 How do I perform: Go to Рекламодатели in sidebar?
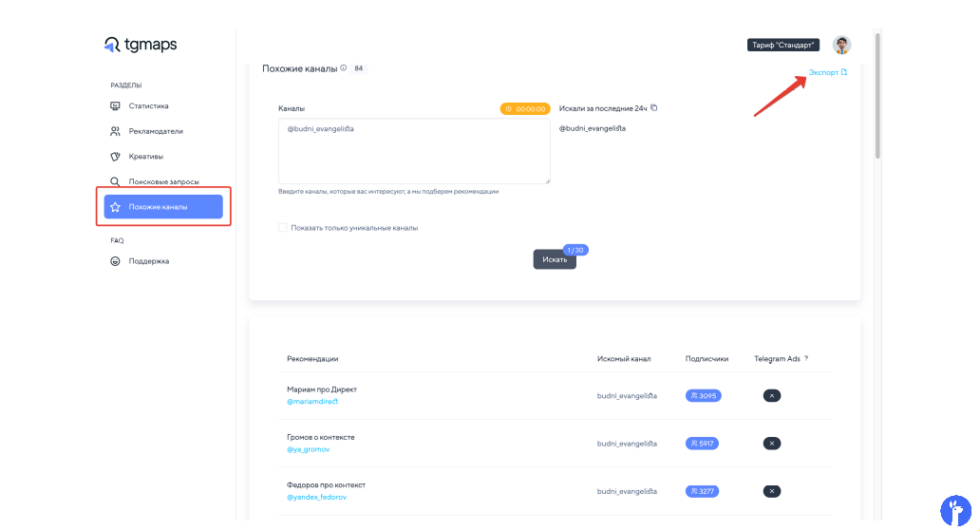pyautogui.click(x=156, y=131)
